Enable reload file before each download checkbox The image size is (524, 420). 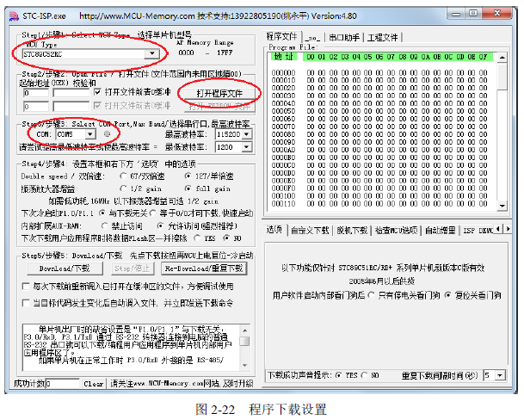(26, 286)
